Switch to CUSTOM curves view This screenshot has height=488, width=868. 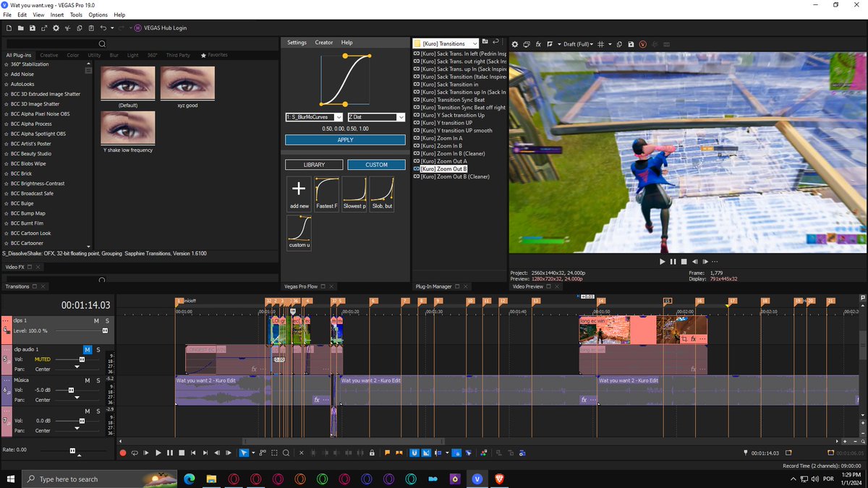pos(376,165)
